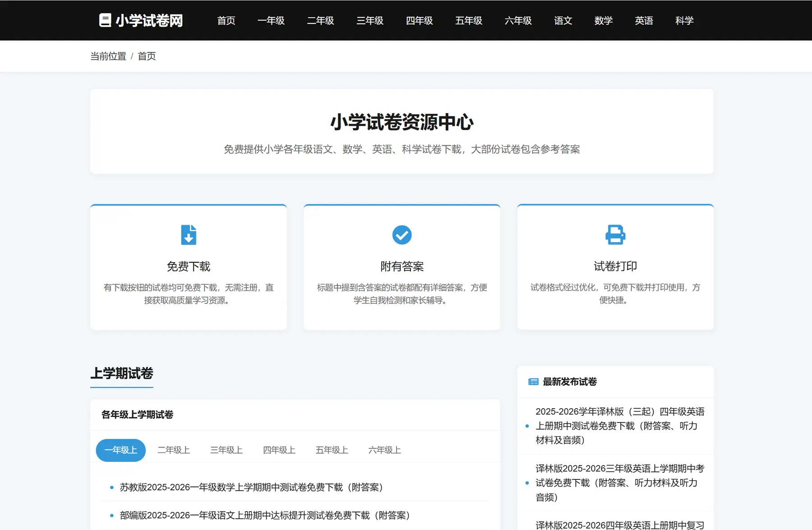Click the printer icon for 试卷打印
The image size is (812, 530).
615,235
